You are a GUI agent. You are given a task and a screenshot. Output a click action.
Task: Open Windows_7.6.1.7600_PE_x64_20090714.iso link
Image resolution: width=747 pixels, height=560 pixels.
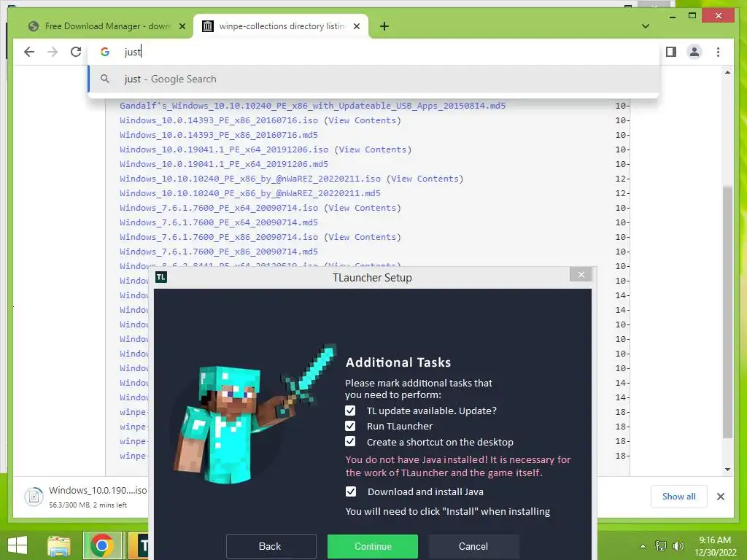(x=219, y=208)
